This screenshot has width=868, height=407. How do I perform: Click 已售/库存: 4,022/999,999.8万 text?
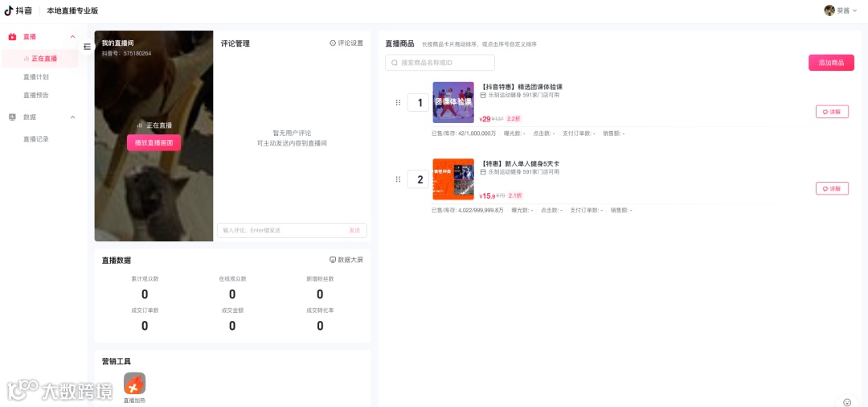pyautogui.click(x=468, y=211)
